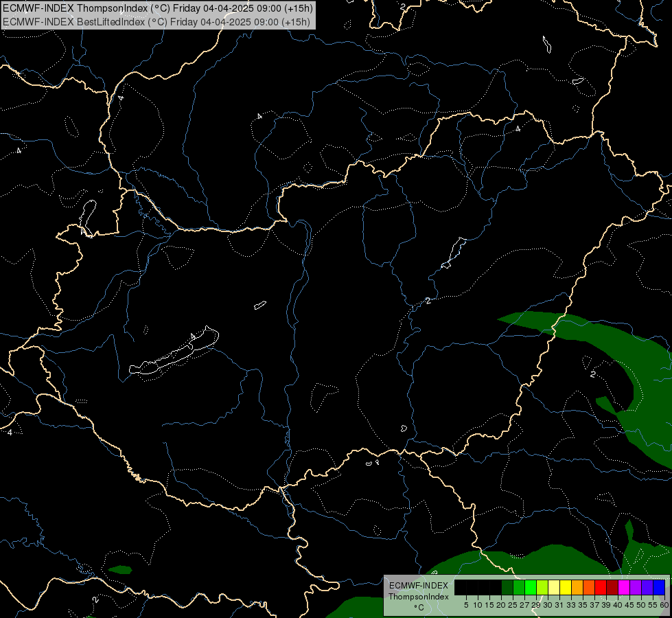Pick the bright green 27–29 legend swatch
Image resolution: width=672 pixels, height=618 pixels.
(531, 587)
